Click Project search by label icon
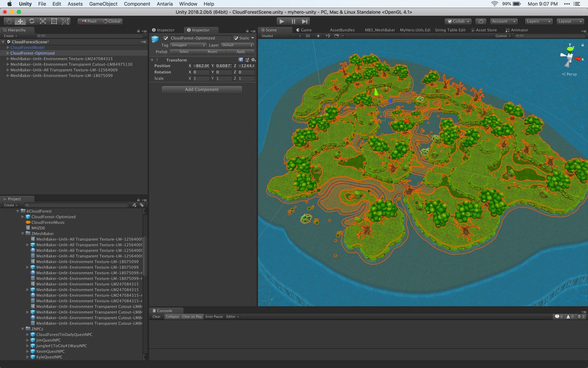This screenshot has width=588, height=368. [x=142, y=205]
